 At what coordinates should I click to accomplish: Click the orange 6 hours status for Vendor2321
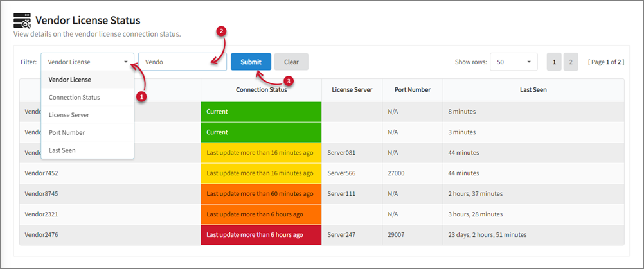tap(261, 214)
